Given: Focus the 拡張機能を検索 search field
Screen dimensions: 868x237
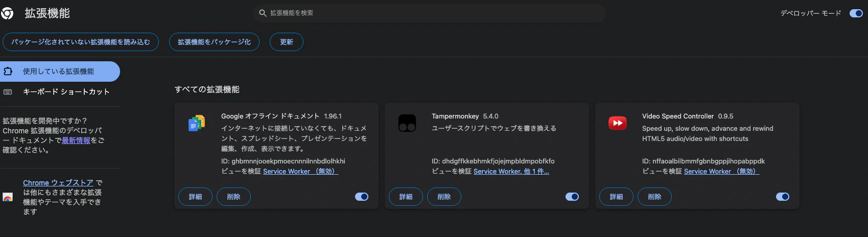Looking at the screenshot, I should [x=429, y=13].
